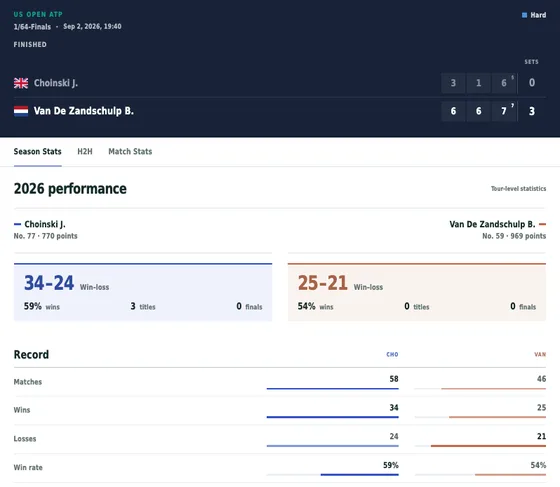Screen dimensions: 560x487
Task: Click the CHO column header
Action: [x=392, y=355]
